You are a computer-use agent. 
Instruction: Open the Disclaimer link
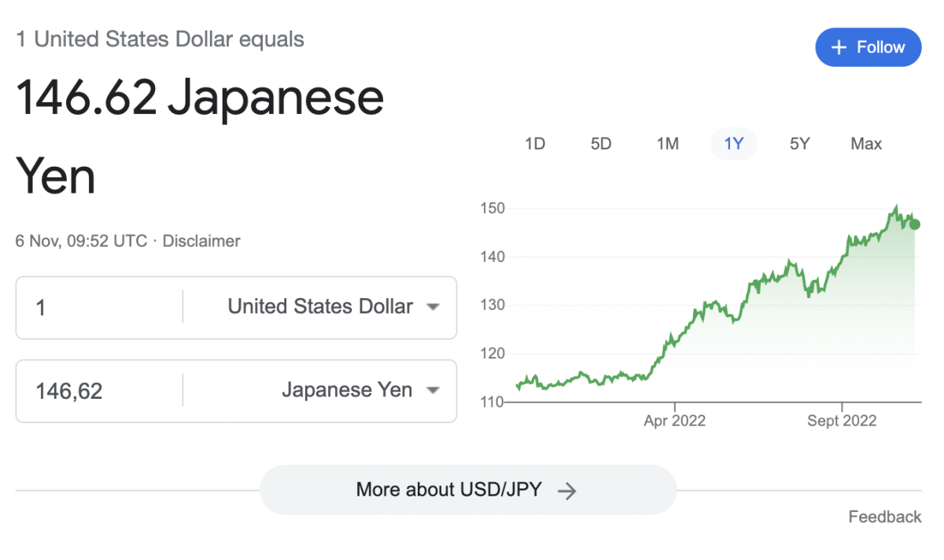coord(201,241)
